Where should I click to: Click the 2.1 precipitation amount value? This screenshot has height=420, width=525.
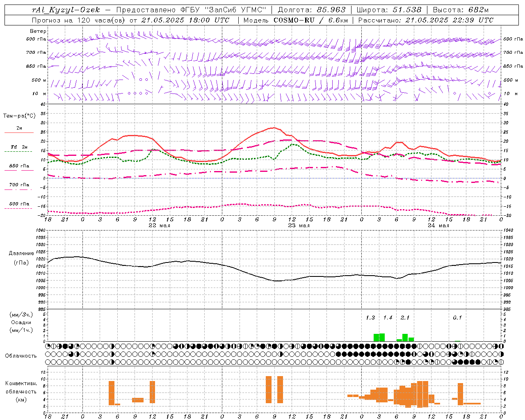click(405, 317)
